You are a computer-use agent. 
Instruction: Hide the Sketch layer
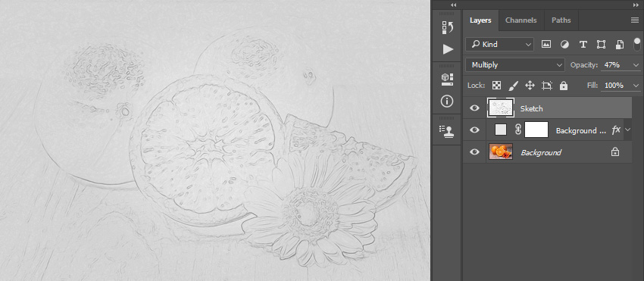click(x=474, y=108)
